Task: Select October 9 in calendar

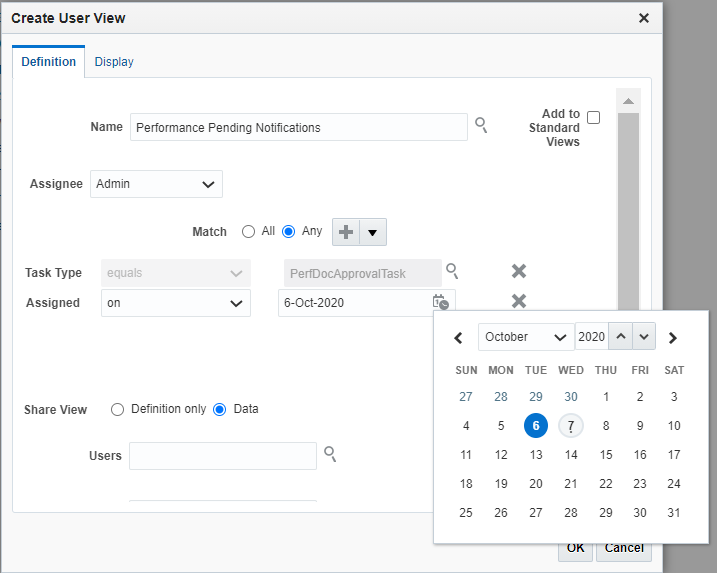Action: tap(640, 426)
